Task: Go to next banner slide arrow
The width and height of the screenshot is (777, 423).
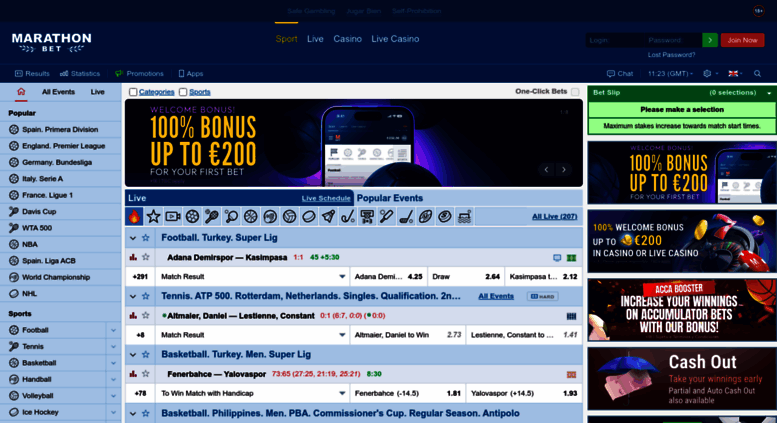Action: click(564, 169)
